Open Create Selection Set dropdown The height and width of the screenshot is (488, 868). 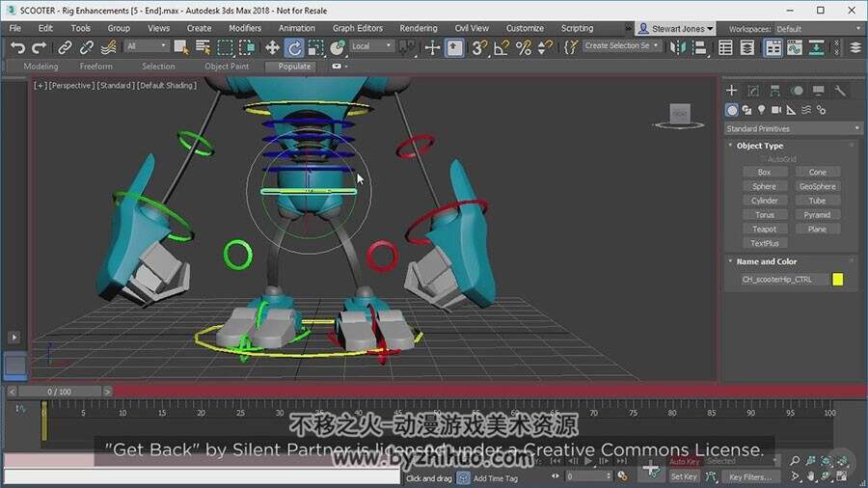coord(621,46)
